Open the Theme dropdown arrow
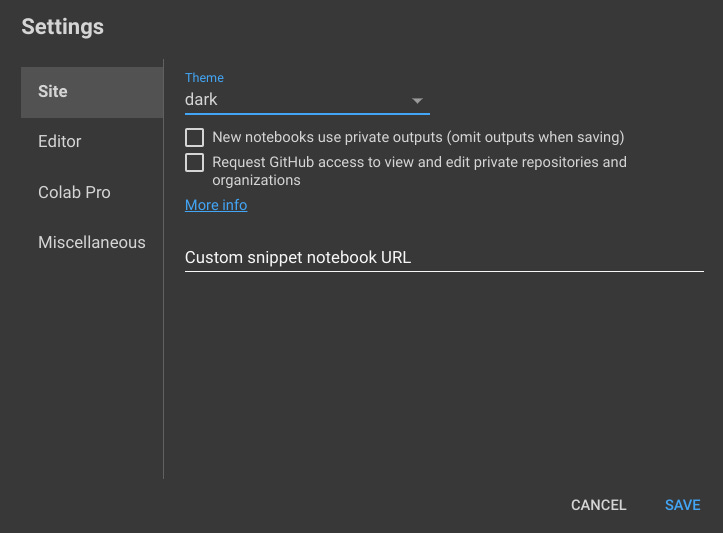Viewport: 723px width, 533px height. (x=417, y=101)
